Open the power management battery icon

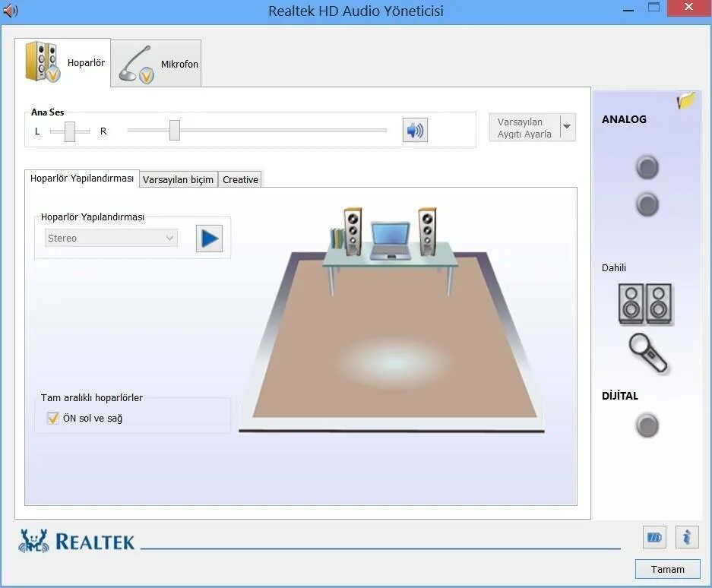(654, 538)
